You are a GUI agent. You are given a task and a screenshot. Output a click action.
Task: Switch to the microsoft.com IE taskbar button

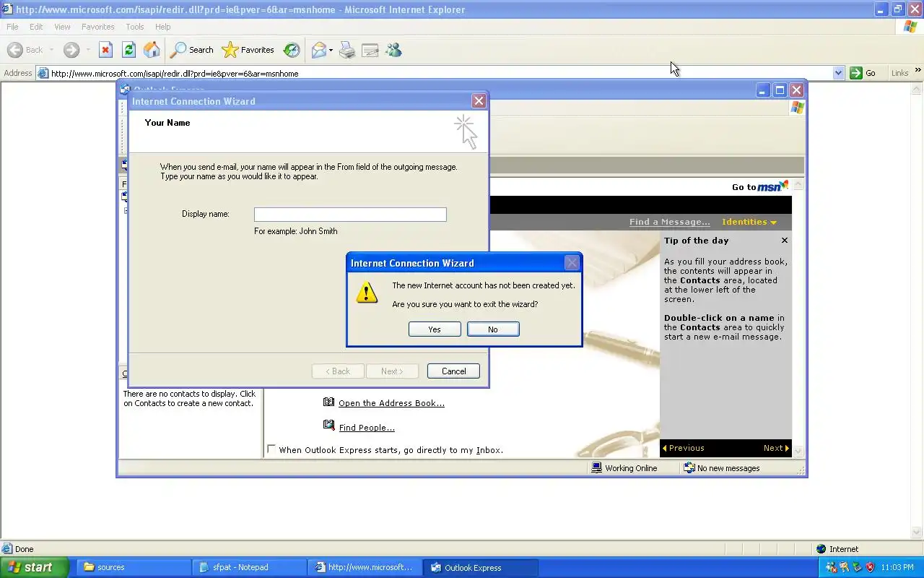365,567
